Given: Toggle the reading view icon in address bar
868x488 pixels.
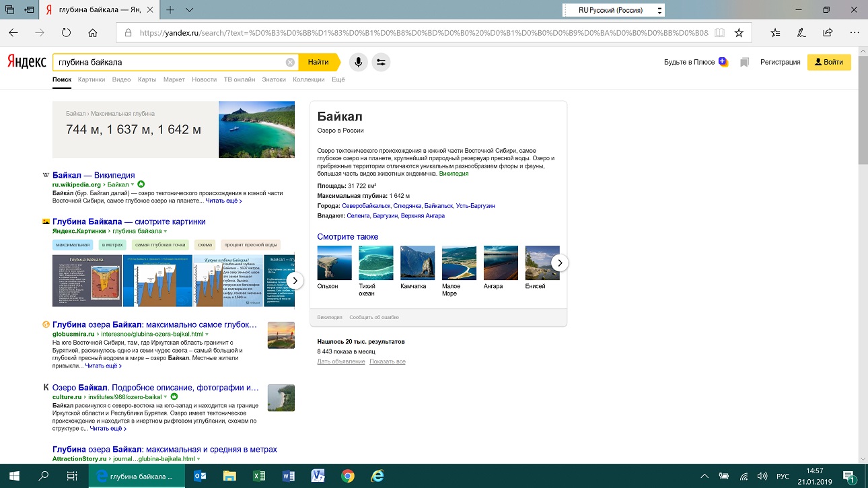Looking at the screenshot, I should pyautogui.click(x=719, y=32).
